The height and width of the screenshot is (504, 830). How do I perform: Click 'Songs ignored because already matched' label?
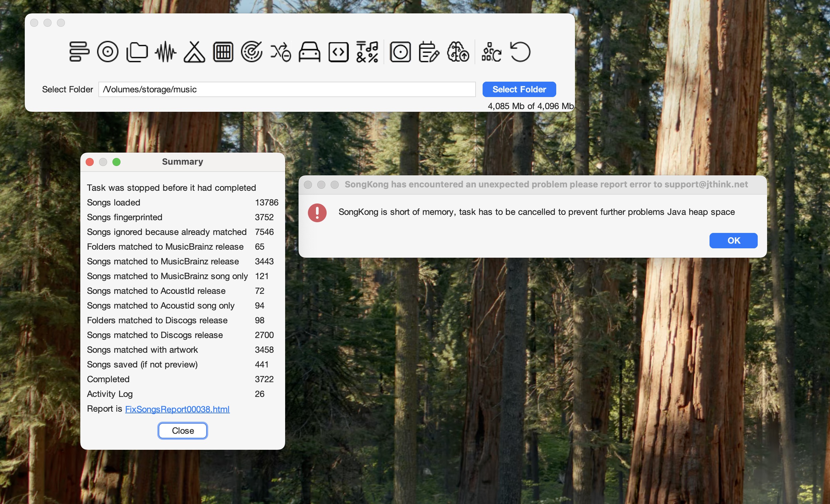coord(167,232)
